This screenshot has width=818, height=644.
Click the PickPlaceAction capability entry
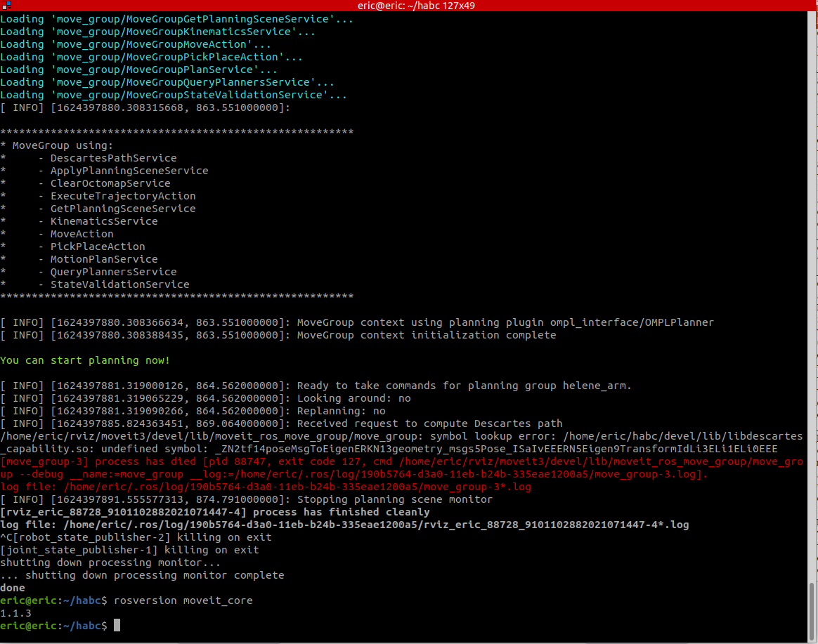pos(97,246)
